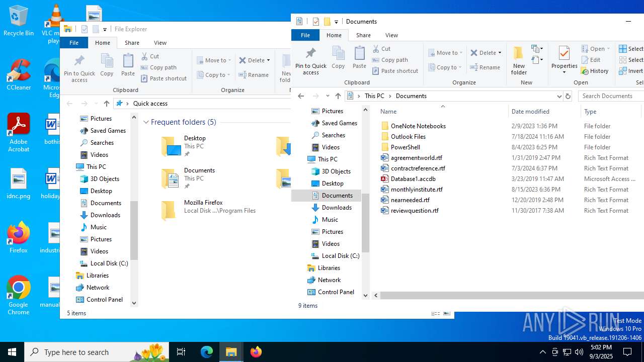644x362 pixels.
Task: Click Copy icon in Documents window ribbon
Action: pos(338,57)
